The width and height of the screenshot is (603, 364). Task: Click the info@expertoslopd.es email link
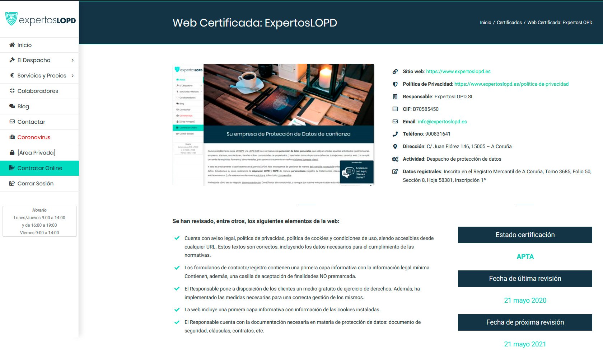tap(442, 122)
